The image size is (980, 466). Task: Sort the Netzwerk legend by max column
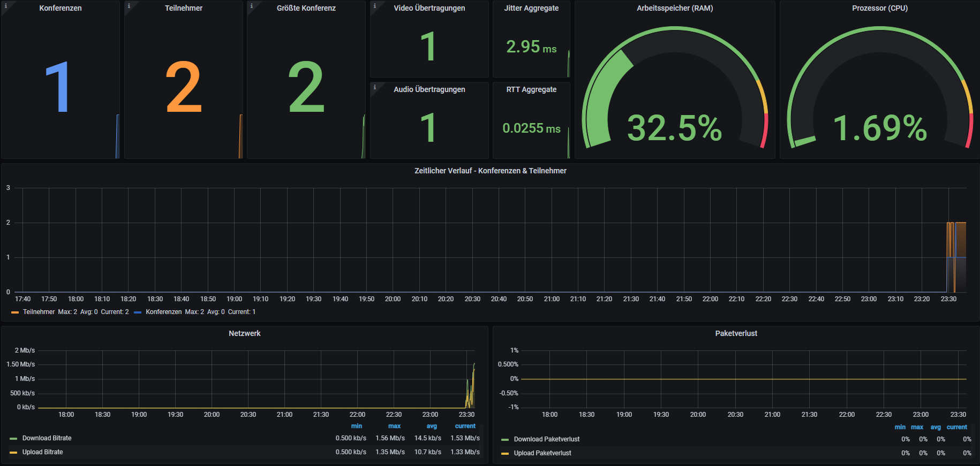click(395, 426)
